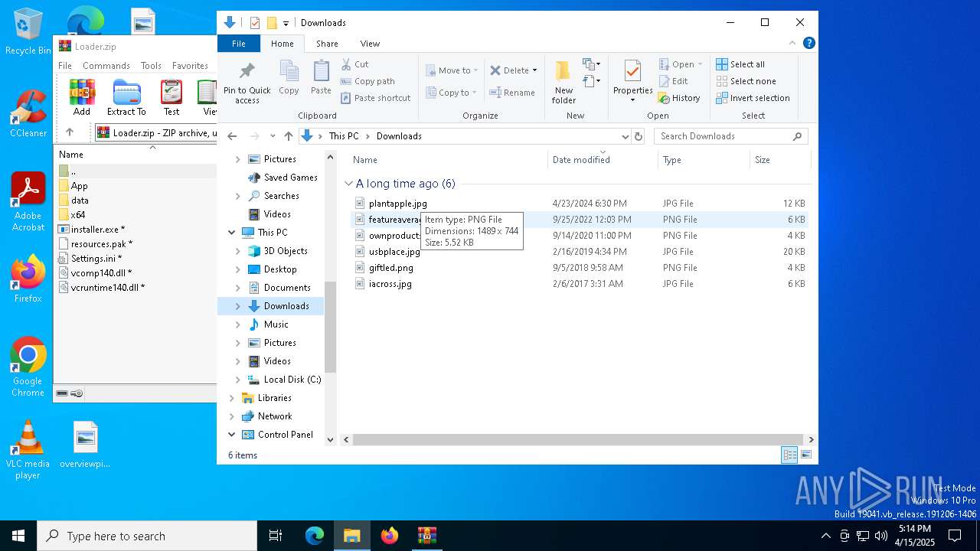The image size is (980, 551).
Task: Click Invert selection in ribbon
Action: [x=753, y=98]
